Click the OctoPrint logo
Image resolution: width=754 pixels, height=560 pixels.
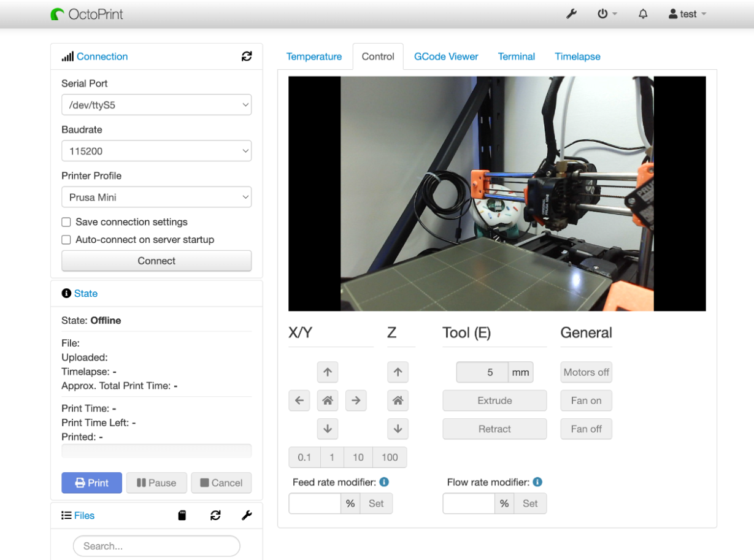(87, 13)
